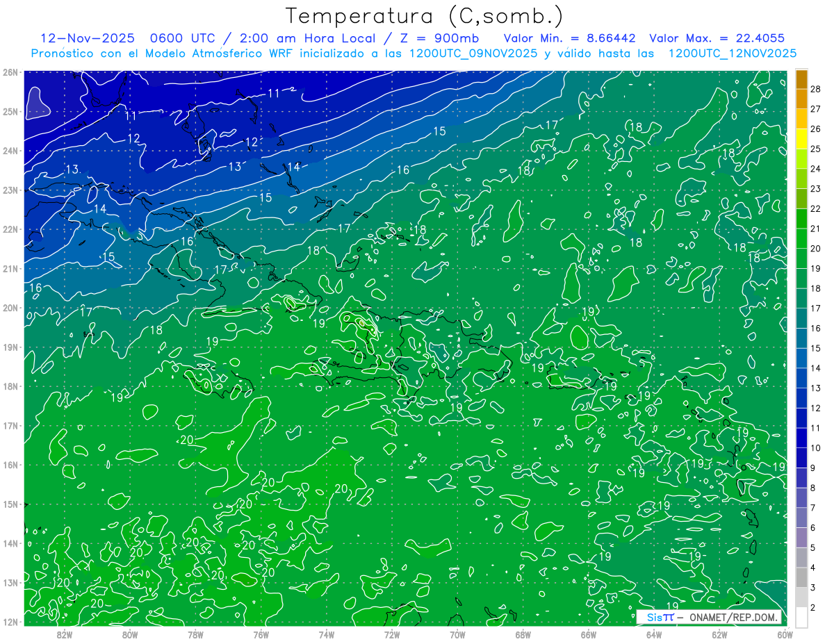Click the 23N latitude axis label
Image resolution: width=834 pixels, height=644 pixels.
(x=10, y=190)
